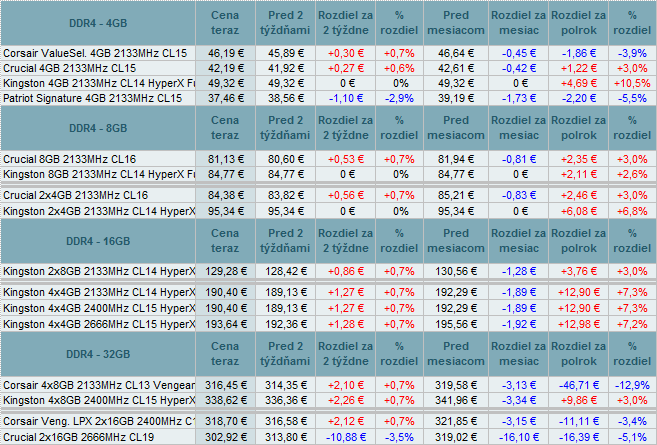Click the current price "316,45 €"
Screen dimensions: 657x445
coord(226,385)
